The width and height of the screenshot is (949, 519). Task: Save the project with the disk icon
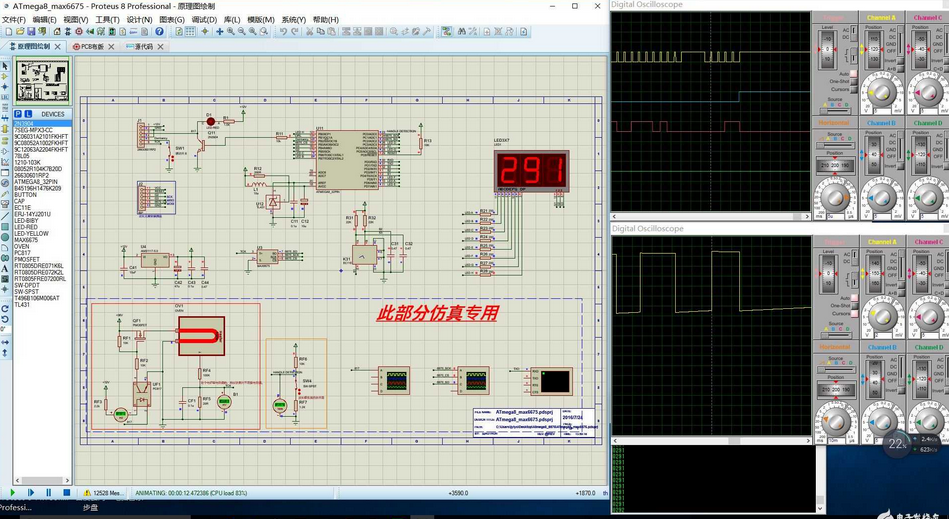[x=31, y=31]
